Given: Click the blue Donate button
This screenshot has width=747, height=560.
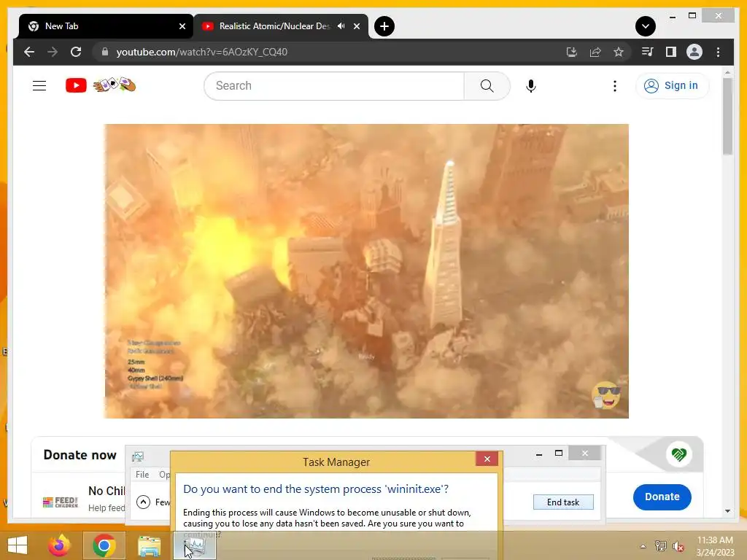Looking at the screenshot, I should click(x=662, y=497).
